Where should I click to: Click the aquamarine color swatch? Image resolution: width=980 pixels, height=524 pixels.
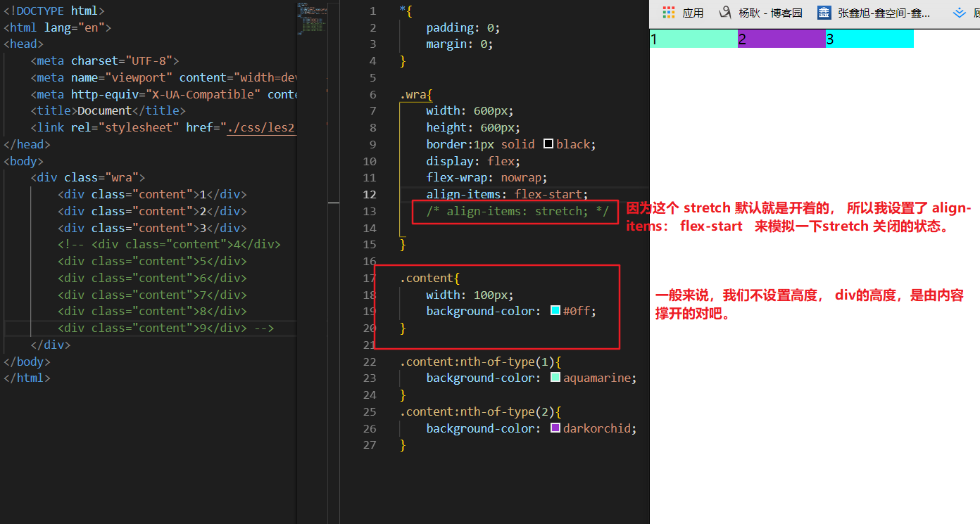(555, 378)
